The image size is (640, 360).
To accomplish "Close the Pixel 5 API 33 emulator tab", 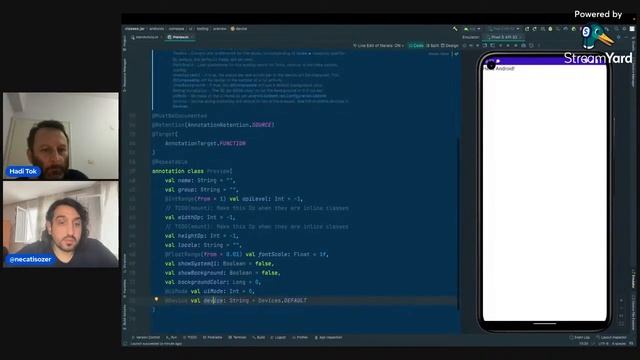I will point(520,37).
